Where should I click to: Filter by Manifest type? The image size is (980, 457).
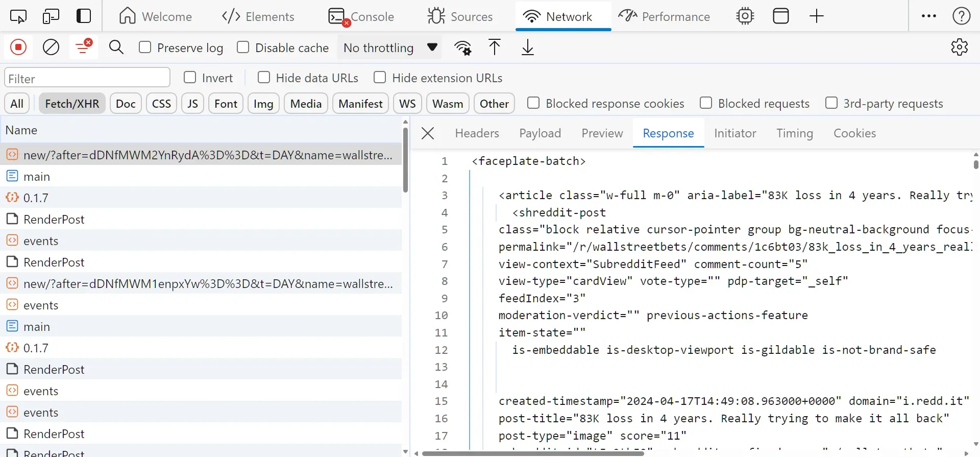360,104
